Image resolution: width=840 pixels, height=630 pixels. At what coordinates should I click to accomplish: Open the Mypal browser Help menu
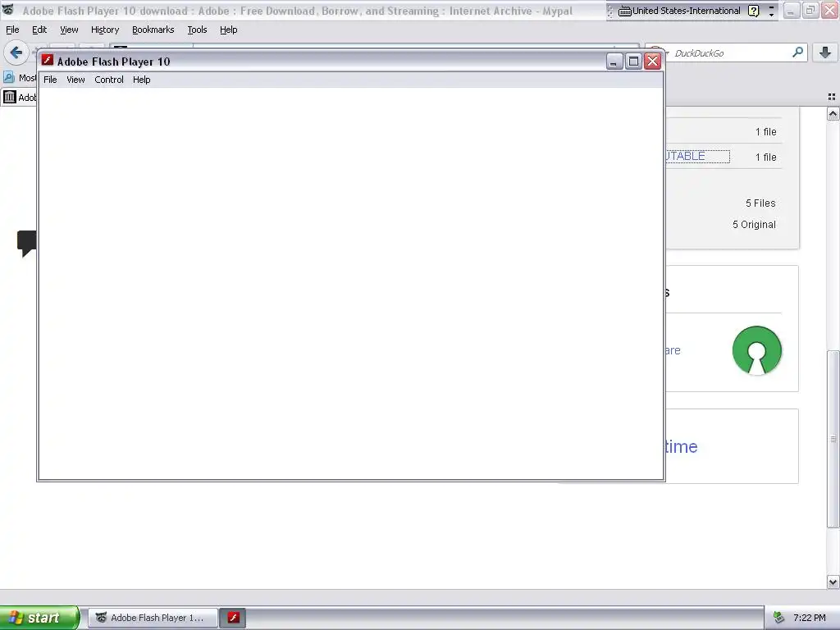[x=228, y=30]
